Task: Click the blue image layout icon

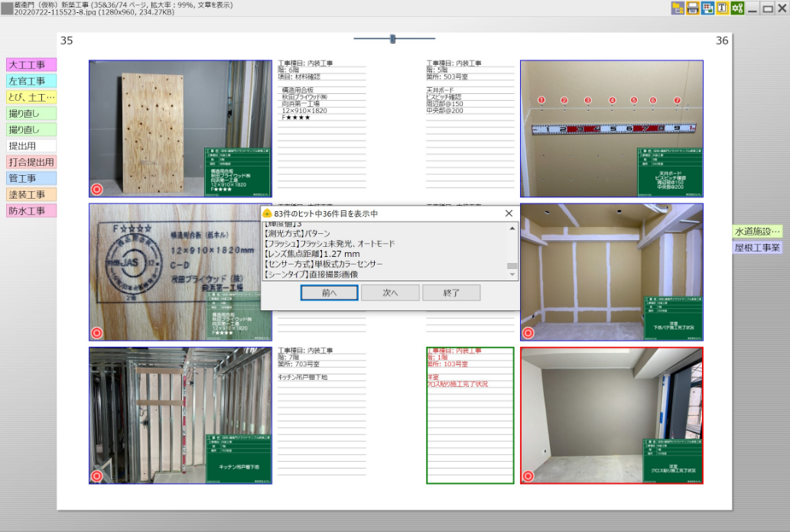Action: [707, 8]
